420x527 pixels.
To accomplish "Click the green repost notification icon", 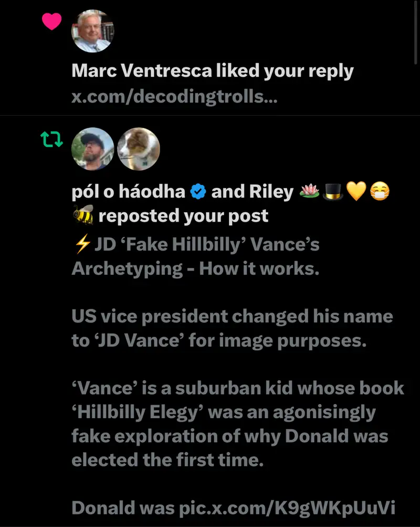I will pyautogui.click(x=51, y=140).
